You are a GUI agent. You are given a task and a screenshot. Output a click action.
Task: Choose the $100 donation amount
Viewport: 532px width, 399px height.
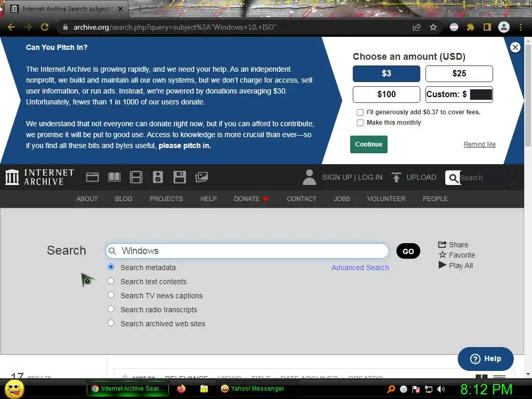(x=387, y=95)
